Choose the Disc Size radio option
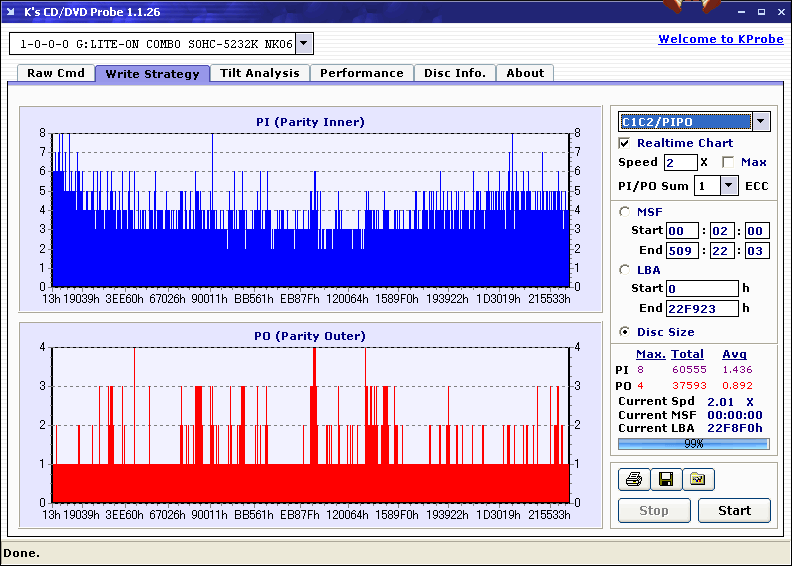This screenshot has width=792, height=566. coord(625,332)
